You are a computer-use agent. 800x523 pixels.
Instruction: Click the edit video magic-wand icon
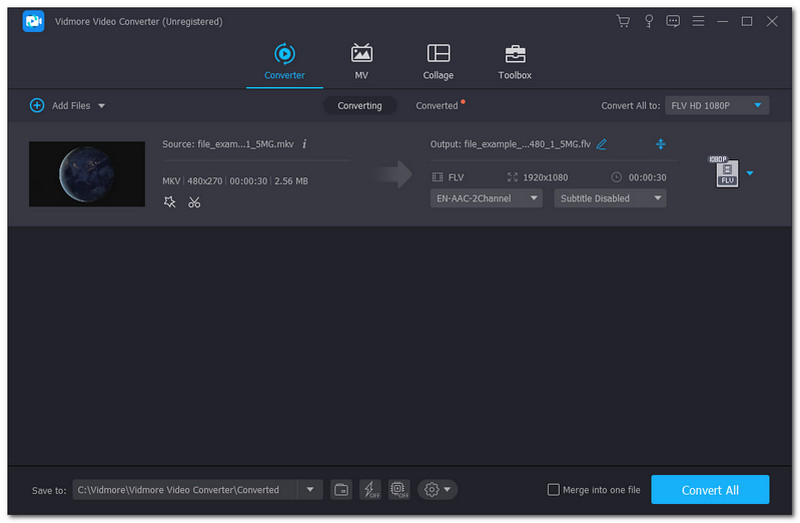coord(170,202)
